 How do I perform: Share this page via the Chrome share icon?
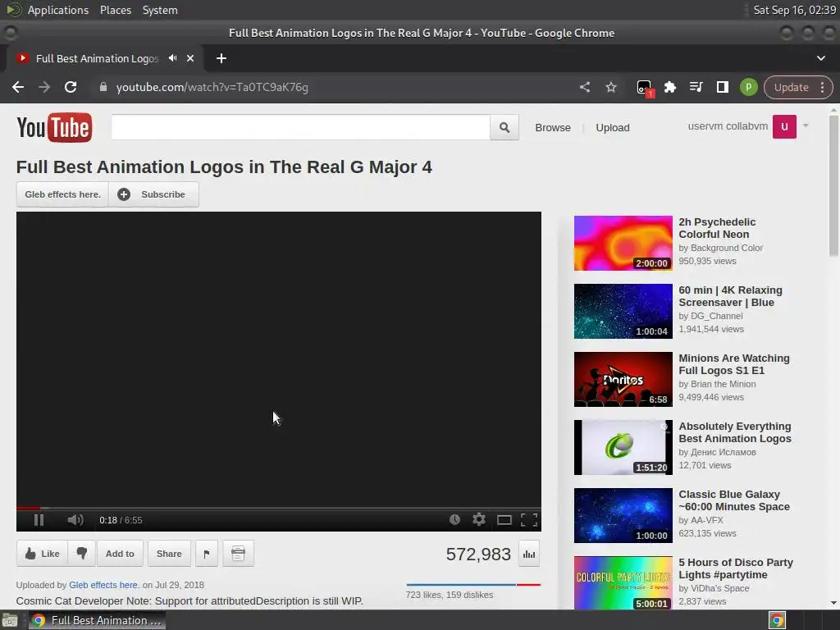tap(584, 87)
